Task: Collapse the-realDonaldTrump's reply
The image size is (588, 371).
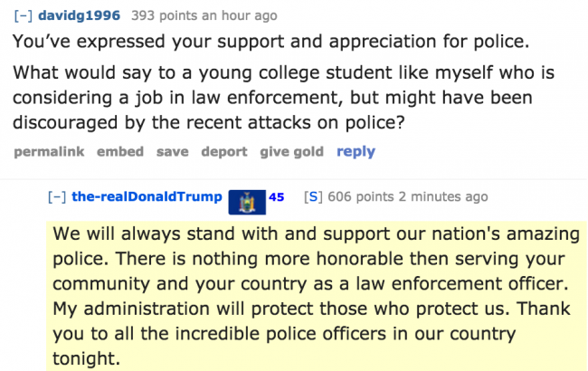Action: [56, 196]
